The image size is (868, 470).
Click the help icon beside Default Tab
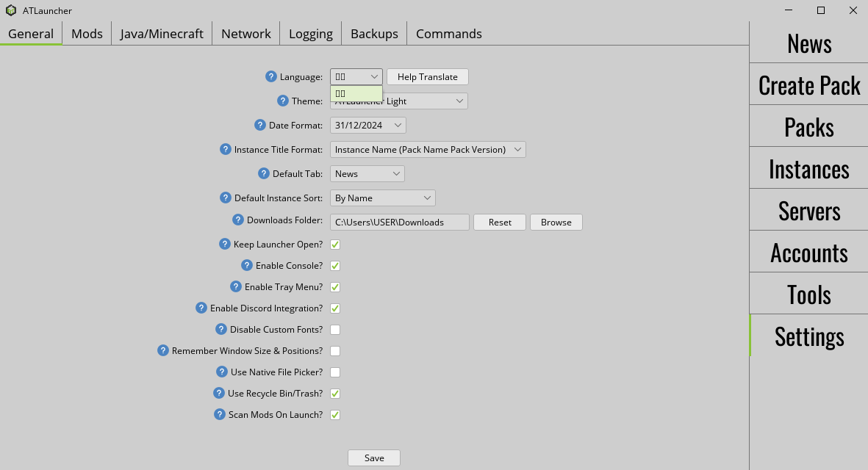(x=264, y=173)
